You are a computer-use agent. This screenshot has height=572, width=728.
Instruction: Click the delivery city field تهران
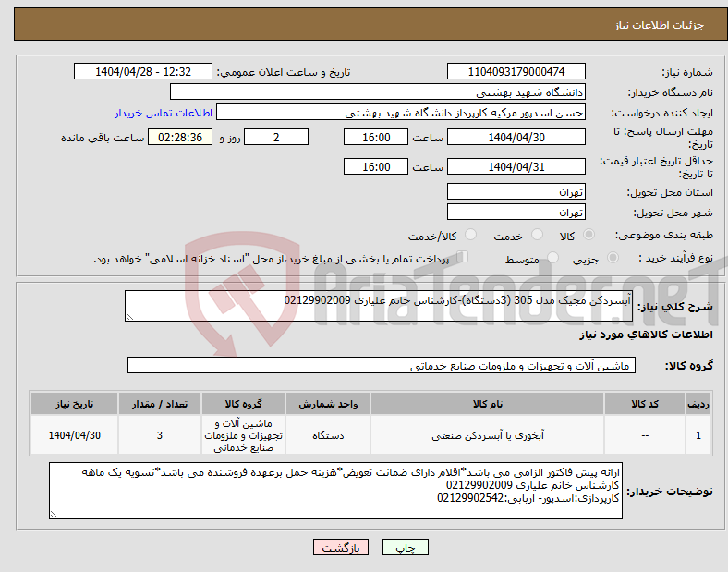[516, 212]
